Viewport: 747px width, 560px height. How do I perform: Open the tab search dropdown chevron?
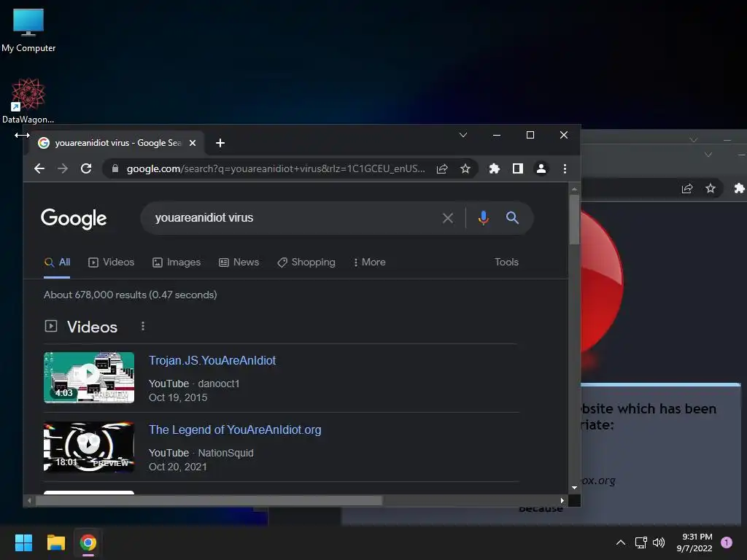(x=462, y=135)
